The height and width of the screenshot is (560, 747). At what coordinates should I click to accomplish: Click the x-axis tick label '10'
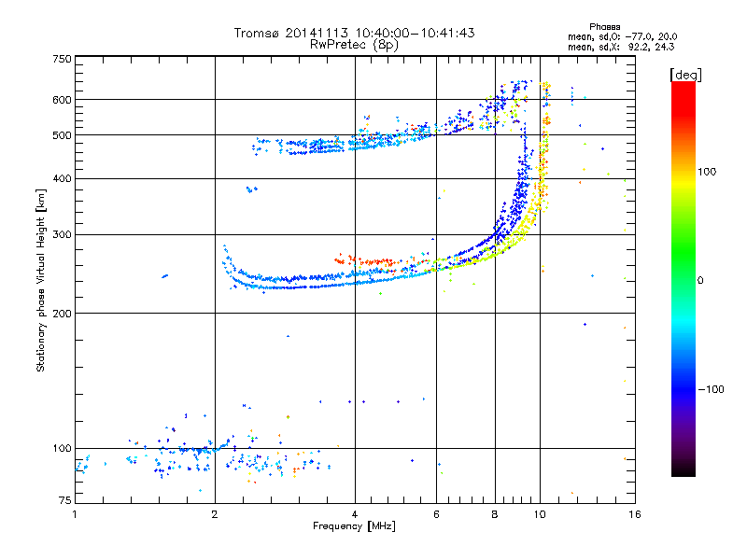[x=540, y=514]
